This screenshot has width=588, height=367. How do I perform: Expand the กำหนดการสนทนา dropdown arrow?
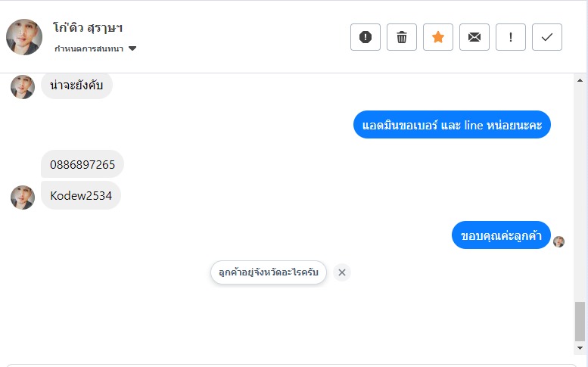tap(132, 49)
